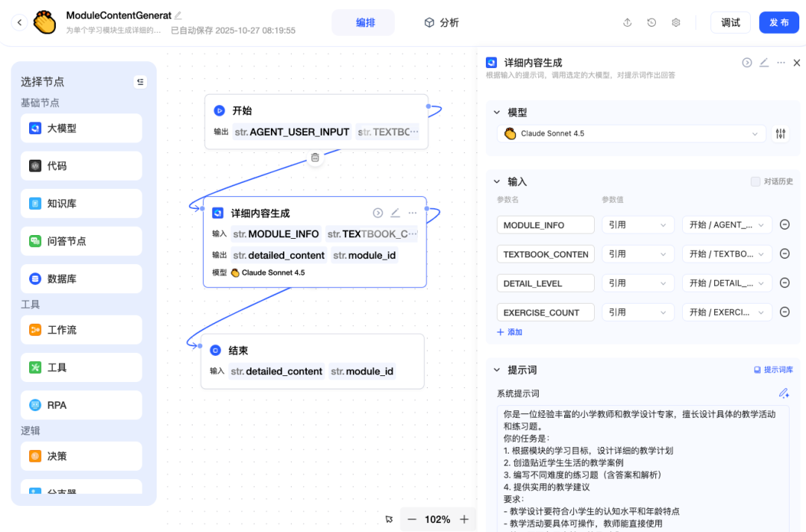Image resolution: width=806 pixels, height=532 pixels.
Task: Select the 开始 node on canvas
Action: click(x=316, y=122)
